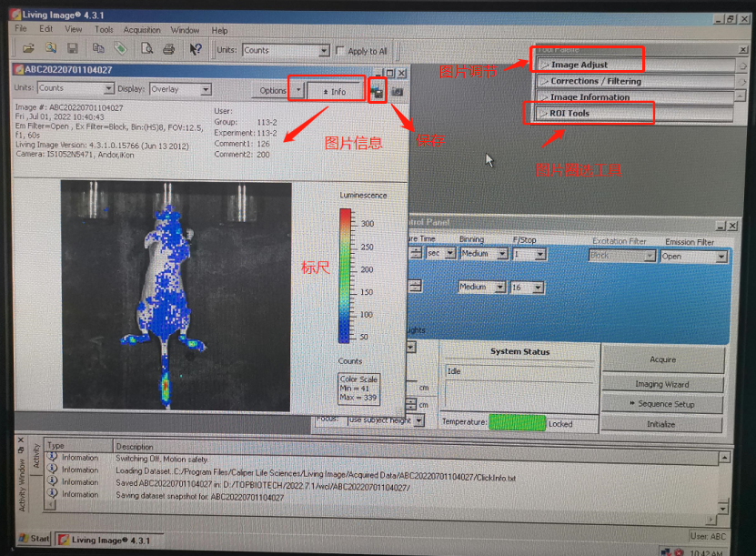Open the exposure time sec unit dropdown
This screenshot has height=556, width=756.
[450, 253]
